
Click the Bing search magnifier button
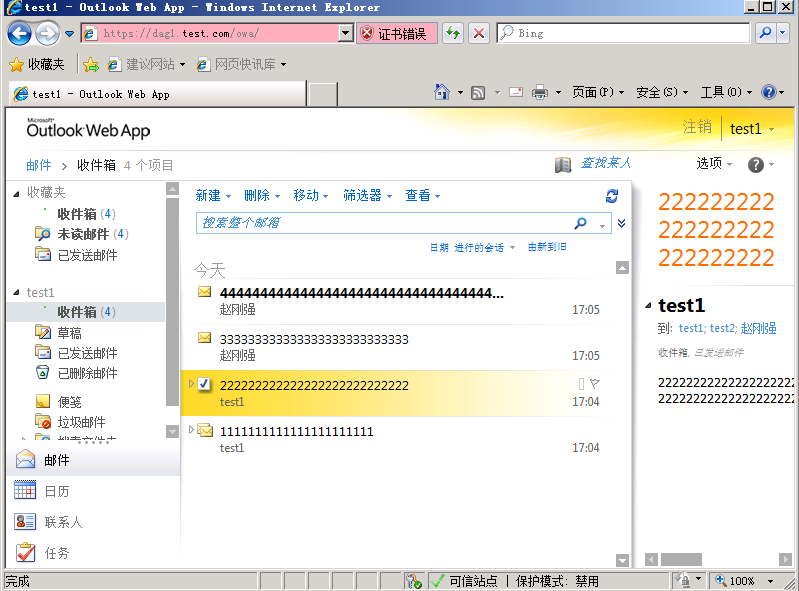coord(765,33)
